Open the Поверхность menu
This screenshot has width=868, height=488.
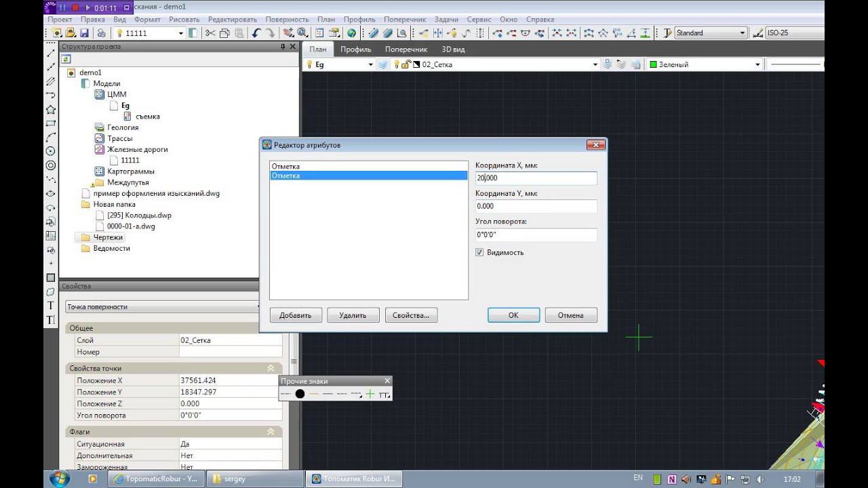click(x=288, y=20)
